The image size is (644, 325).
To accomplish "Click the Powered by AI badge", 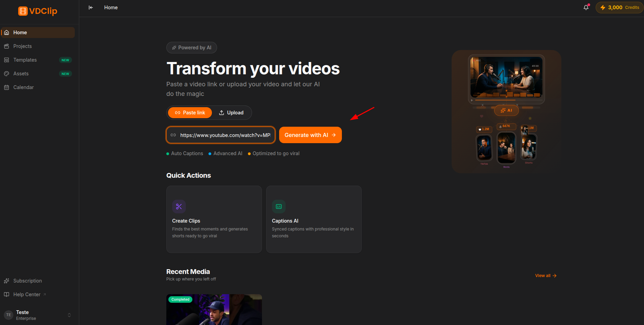I will pyautogui.click(x=192, y=48).
